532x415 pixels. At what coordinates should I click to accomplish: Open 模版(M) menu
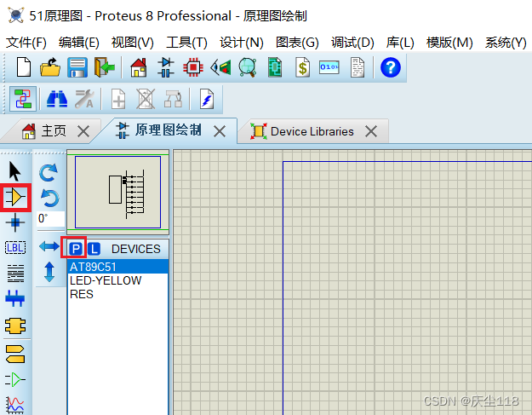click(449, 43)
